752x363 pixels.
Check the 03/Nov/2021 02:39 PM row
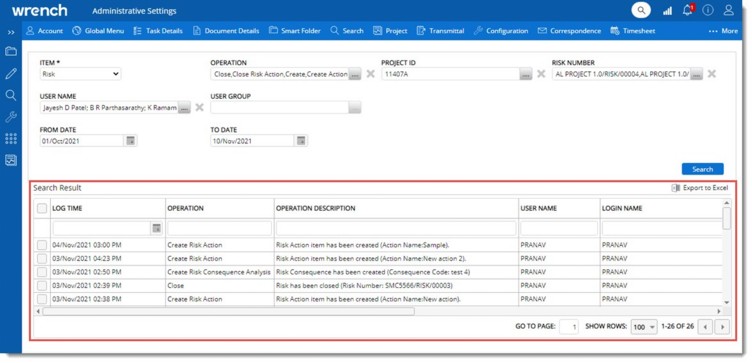(42, 285)
